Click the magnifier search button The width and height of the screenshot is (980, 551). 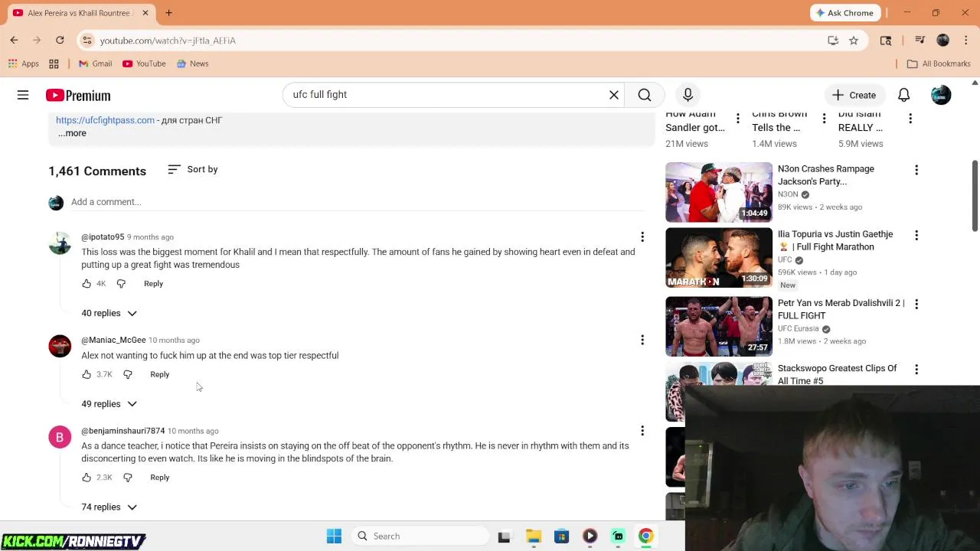click(x=645, y=95)
